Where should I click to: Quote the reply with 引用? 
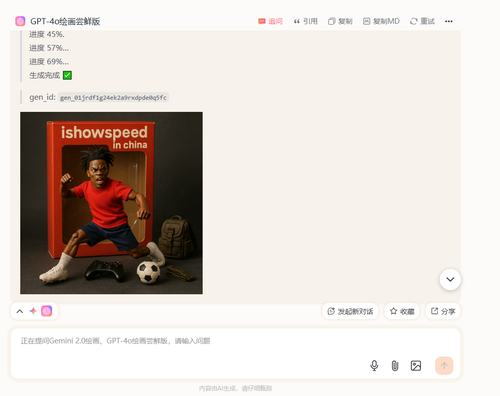305,21
